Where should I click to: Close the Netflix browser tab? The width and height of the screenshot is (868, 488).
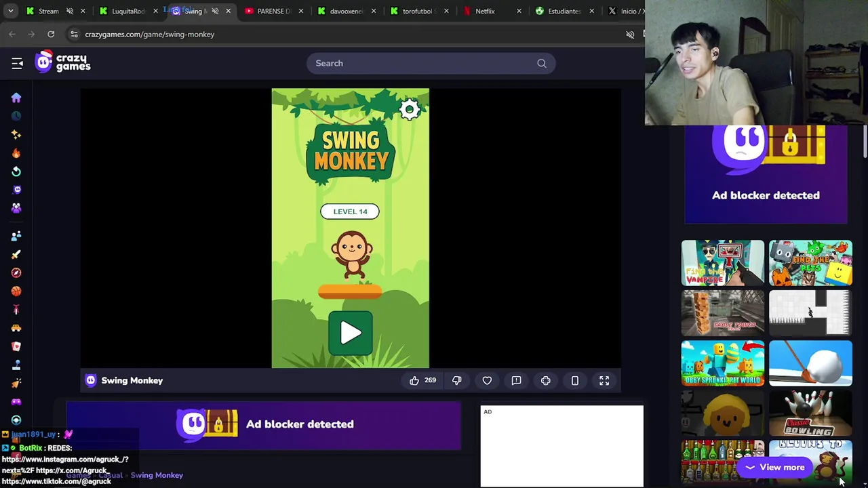(519, 11)
